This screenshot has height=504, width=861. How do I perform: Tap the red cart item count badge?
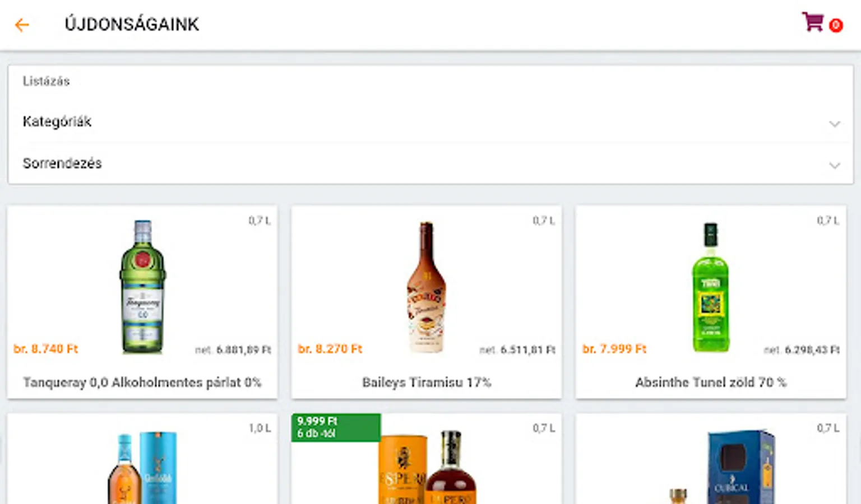836,25
